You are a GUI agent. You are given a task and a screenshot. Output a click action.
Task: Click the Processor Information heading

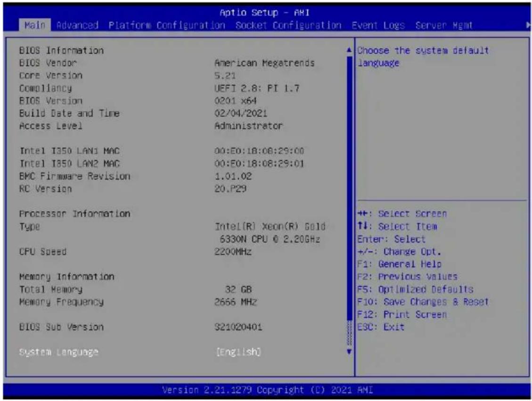tap(74, 214)
